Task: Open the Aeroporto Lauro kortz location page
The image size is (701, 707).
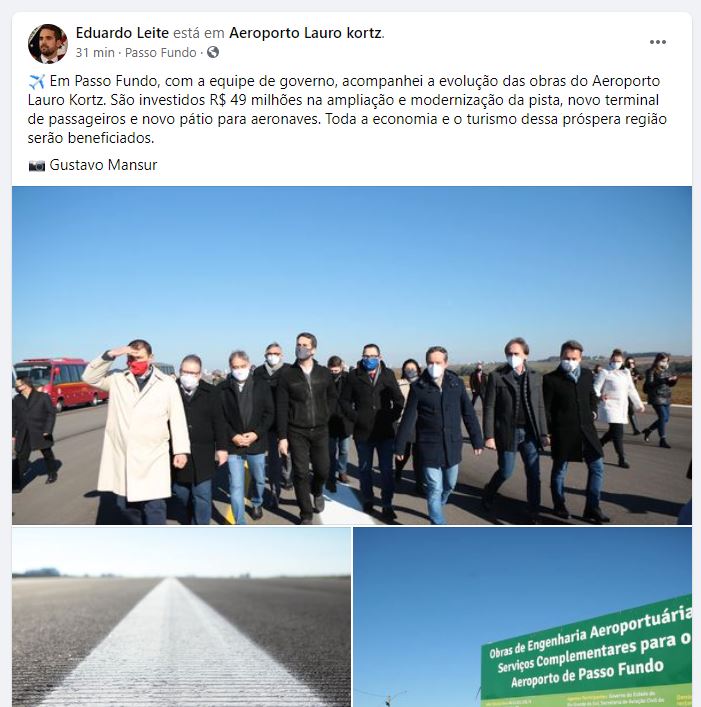Action: tap(306, 33)
